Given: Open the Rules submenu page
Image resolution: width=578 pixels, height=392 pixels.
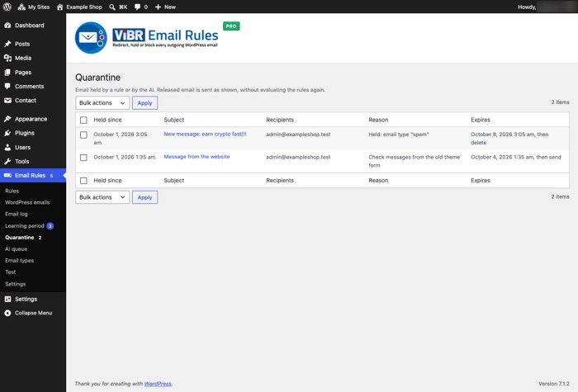Looking at the screenshot, I should 12,191.
